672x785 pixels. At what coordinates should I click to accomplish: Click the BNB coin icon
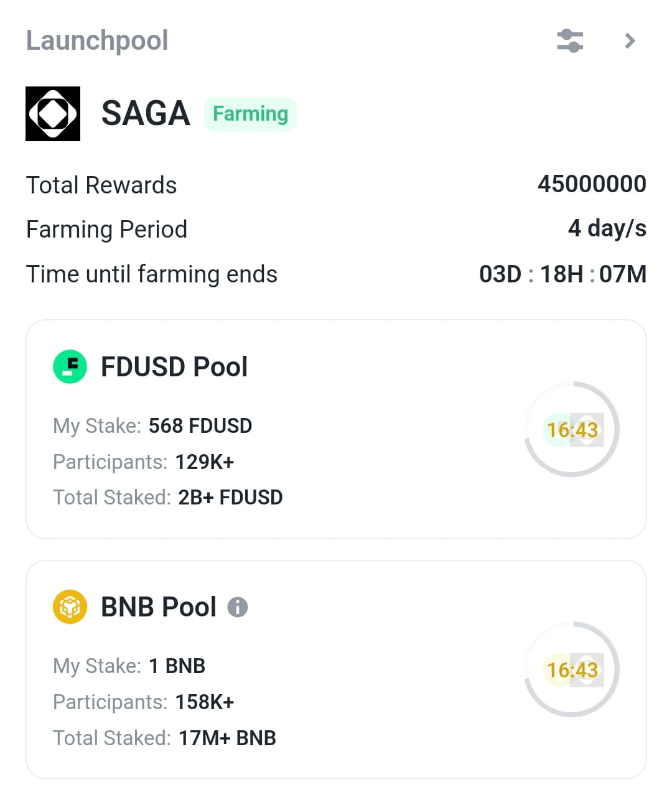[70, 606]
